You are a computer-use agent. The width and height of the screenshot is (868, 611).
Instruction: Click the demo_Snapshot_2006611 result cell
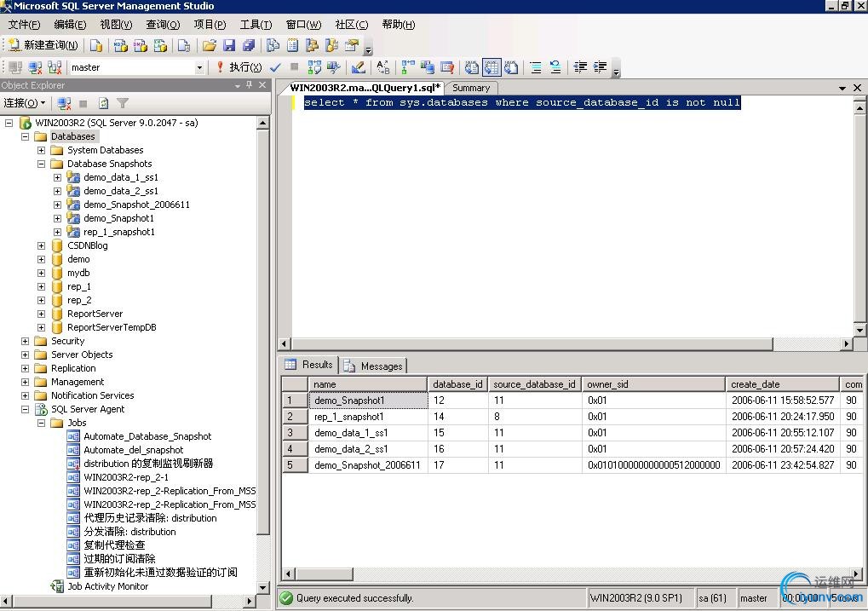[x=368, y=465]
